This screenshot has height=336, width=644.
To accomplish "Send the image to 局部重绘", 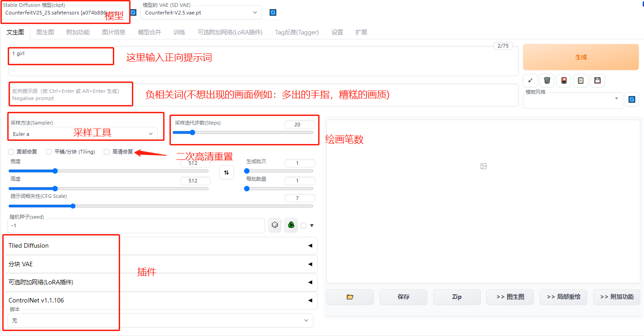I will pos(563,297).
